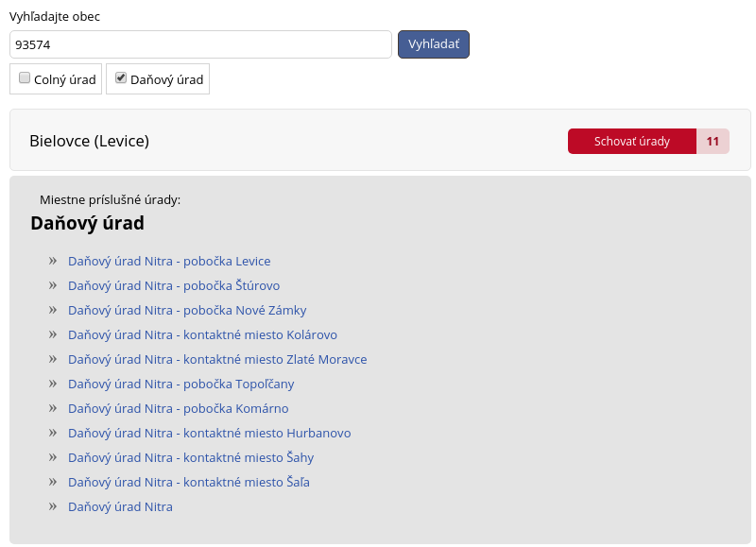Click the office count badge 11
756x547 pixels.
pos(713,142)
